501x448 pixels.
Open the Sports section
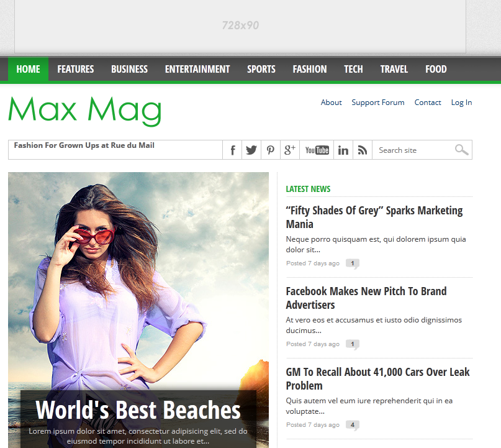pos(261,69)
